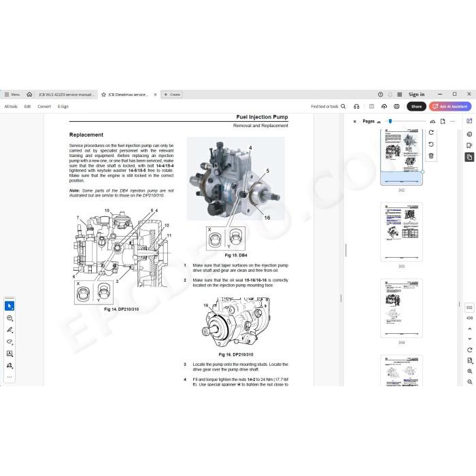Zoom out of the document
The height and width of the screenshot is (476, 476).
[x=470, y=382]
